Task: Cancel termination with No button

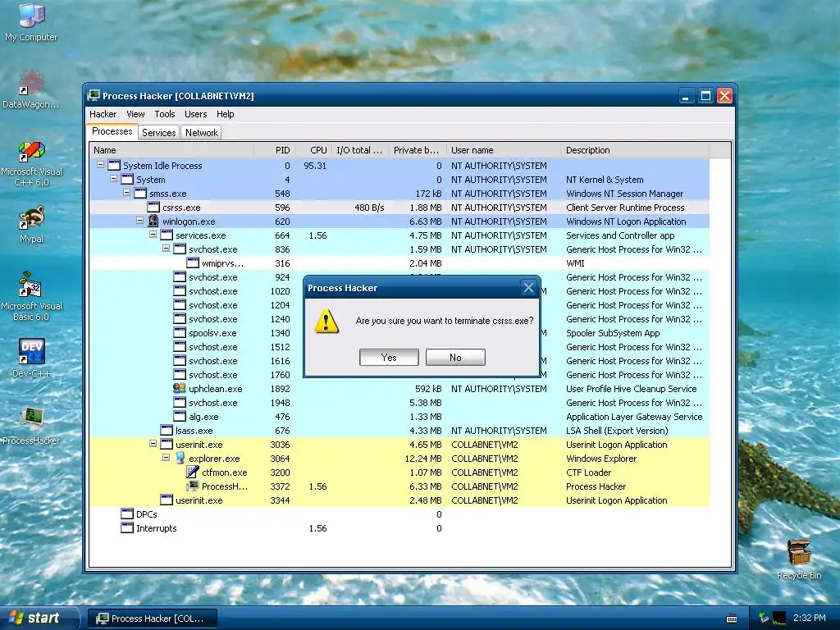Action: [x=455, y=358]
